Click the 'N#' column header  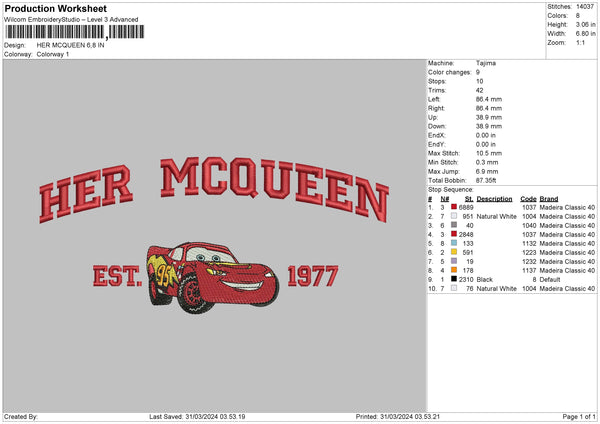click(445, 199)
